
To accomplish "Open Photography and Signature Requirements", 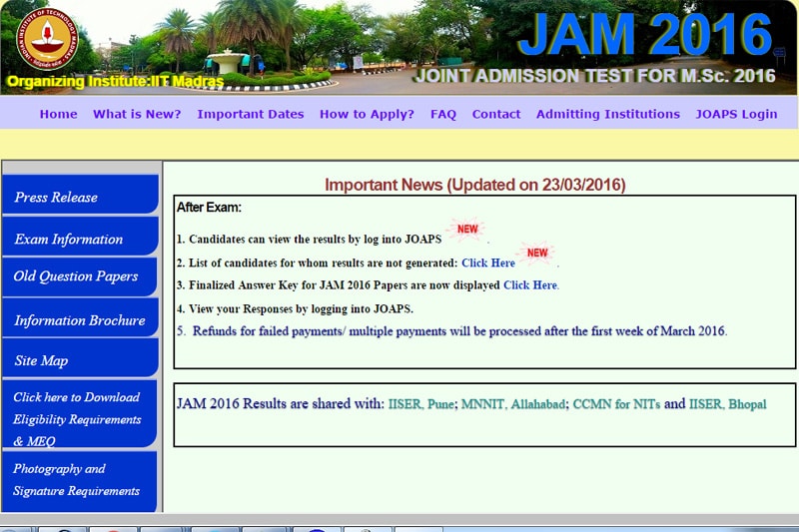I will click(79, 480).
